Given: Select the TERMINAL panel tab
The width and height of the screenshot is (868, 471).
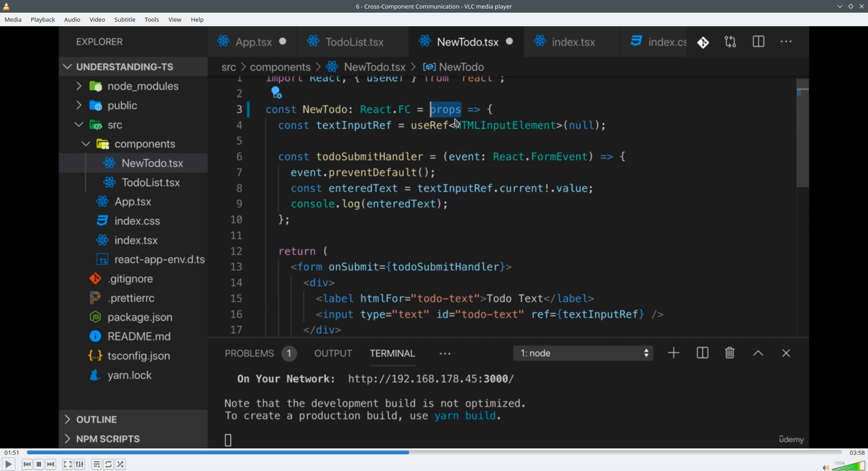Looking at the screenshot, I should click(392, 354).
